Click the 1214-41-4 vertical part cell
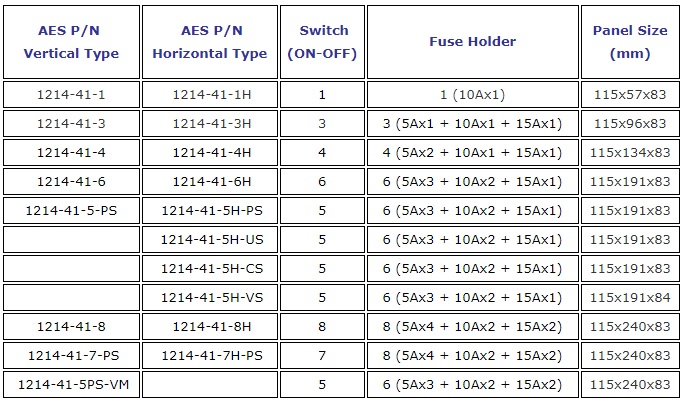Screen dimensions: 685x403 pyautogui.click(x=71, y=153)
